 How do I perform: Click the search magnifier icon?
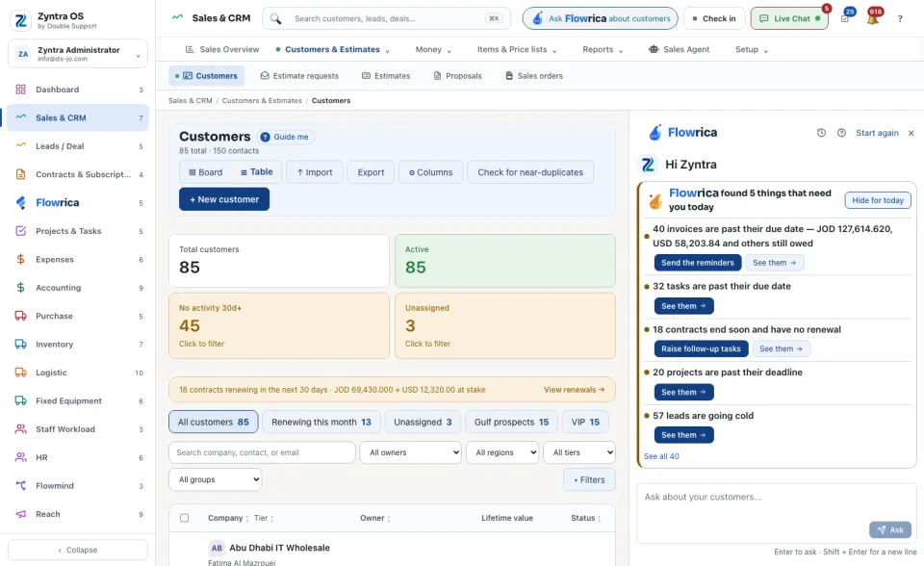click(x=275, y=19)
